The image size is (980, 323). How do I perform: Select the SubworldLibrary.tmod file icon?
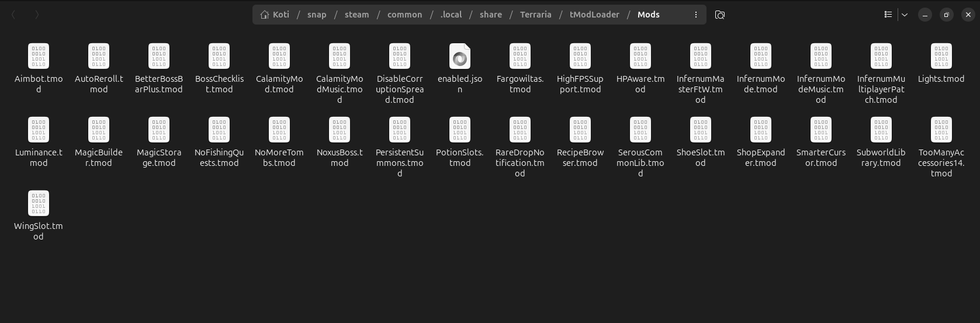tap(881, 130)
